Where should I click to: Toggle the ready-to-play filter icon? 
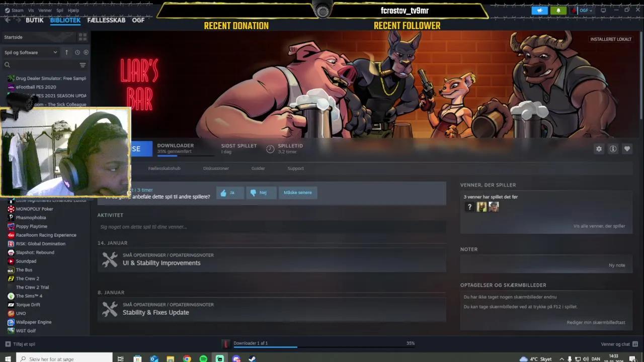[x=86, y=52]
